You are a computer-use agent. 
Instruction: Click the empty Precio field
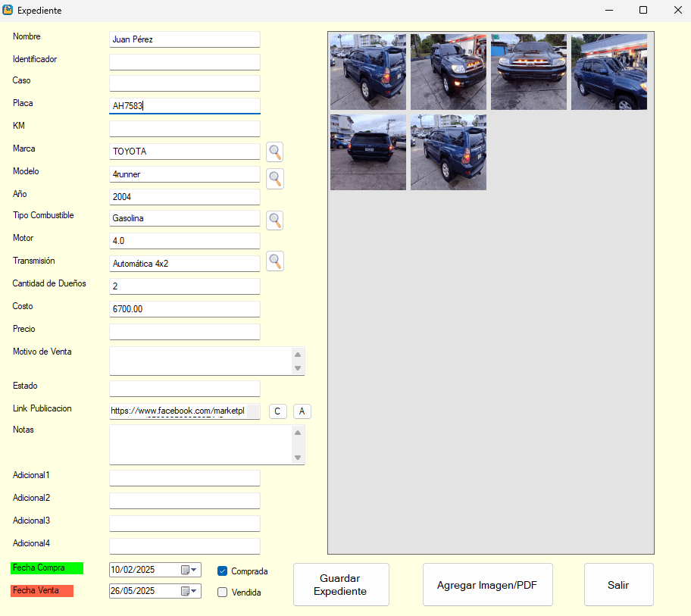click(185, 332)
